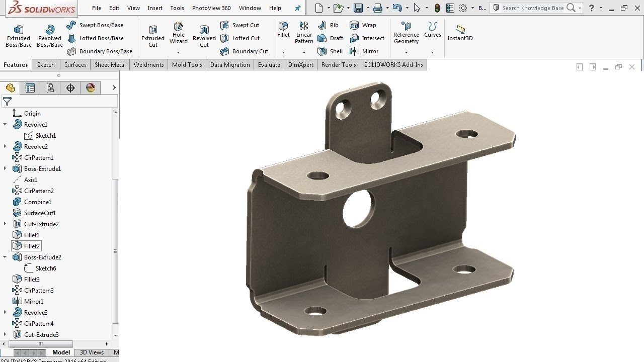644x362 pixels.
Task: Open Options gear in toolbar
Action: [x=463, y=8]
